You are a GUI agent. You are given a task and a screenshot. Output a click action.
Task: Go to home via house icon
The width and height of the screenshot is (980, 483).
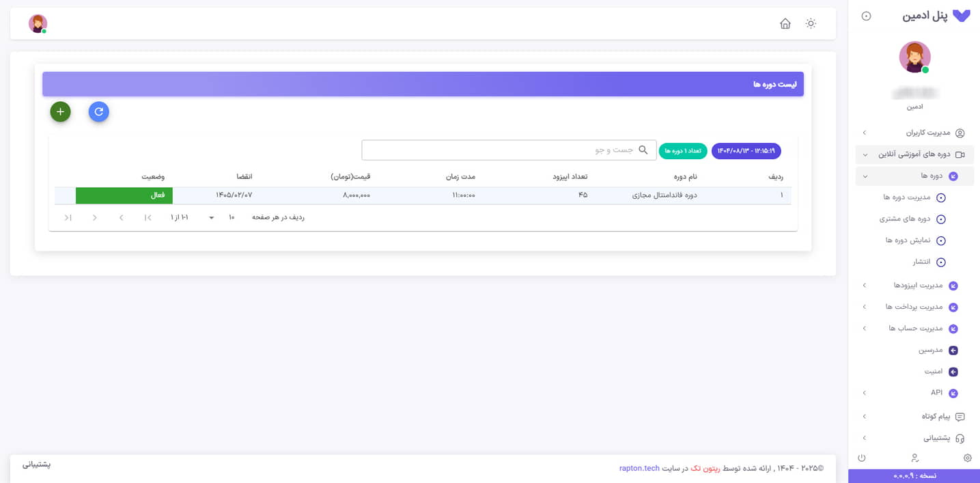click(x=785, y=24)
